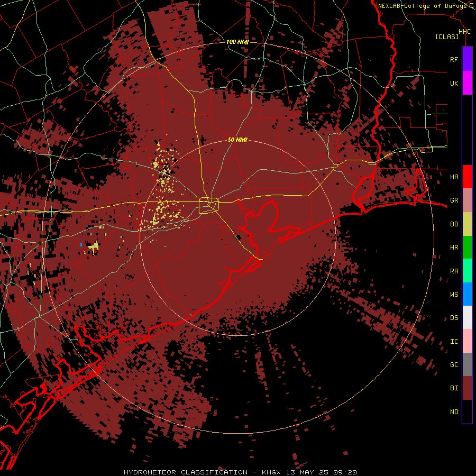Screen dimensions: 476x476
Task: Click the HHC product label
Action: [x=464, y=32]
